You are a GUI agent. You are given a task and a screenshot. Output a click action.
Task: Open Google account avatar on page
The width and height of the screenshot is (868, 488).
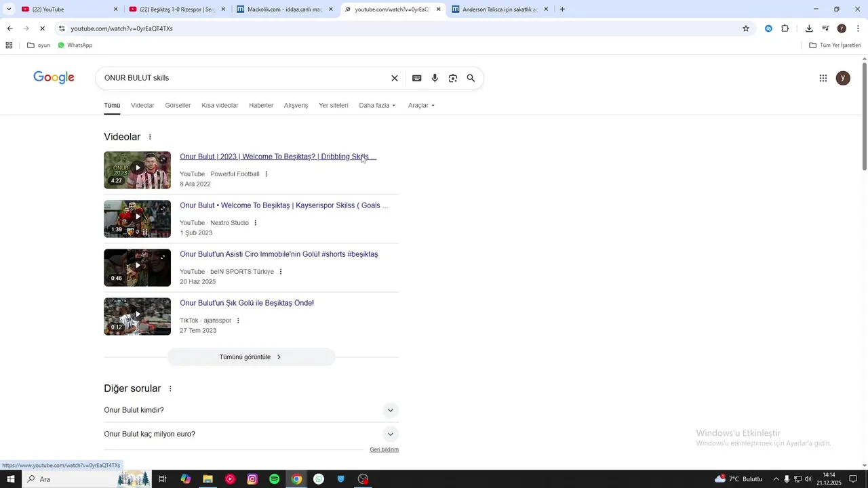[x=843, y=78]
